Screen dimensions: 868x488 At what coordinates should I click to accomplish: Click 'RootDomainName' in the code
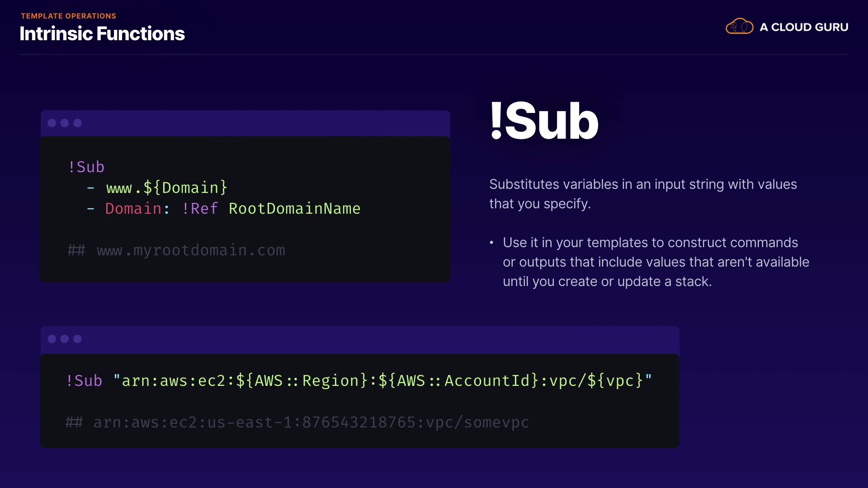(294, 208)
